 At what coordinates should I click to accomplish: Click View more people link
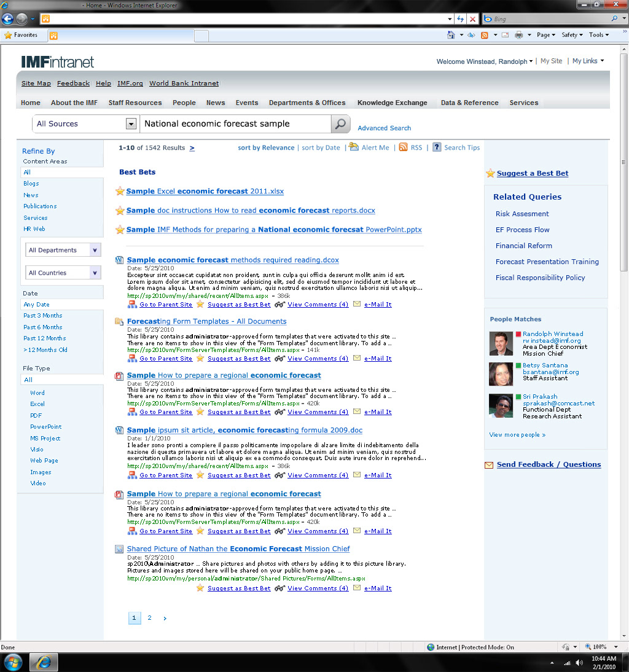coord(517,434)
